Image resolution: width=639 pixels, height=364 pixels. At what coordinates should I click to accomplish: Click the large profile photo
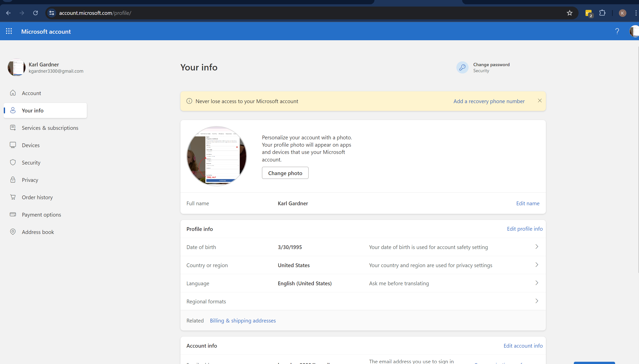(216, 156)
